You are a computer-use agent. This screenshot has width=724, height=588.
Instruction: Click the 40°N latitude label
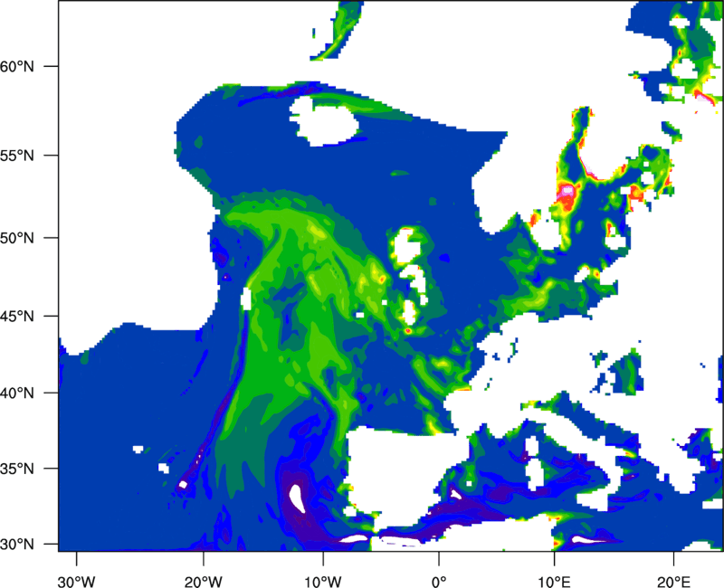(x=17, y=394)
